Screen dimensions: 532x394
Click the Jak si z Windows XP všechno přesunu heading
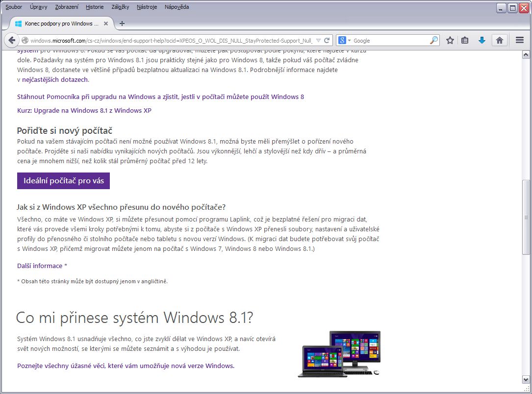pyautogui.click(x=121, y=207)
